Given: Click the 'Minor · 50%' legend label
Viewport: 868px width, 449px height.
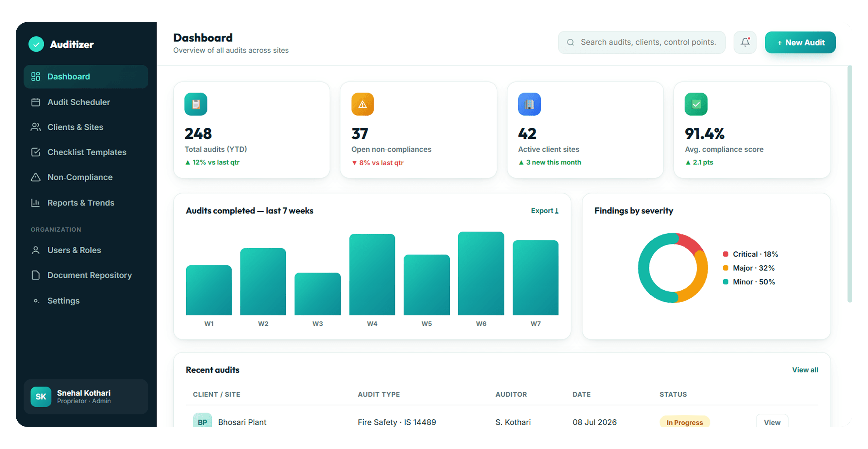Looking at the screenshot, I should tap(754, 282).
